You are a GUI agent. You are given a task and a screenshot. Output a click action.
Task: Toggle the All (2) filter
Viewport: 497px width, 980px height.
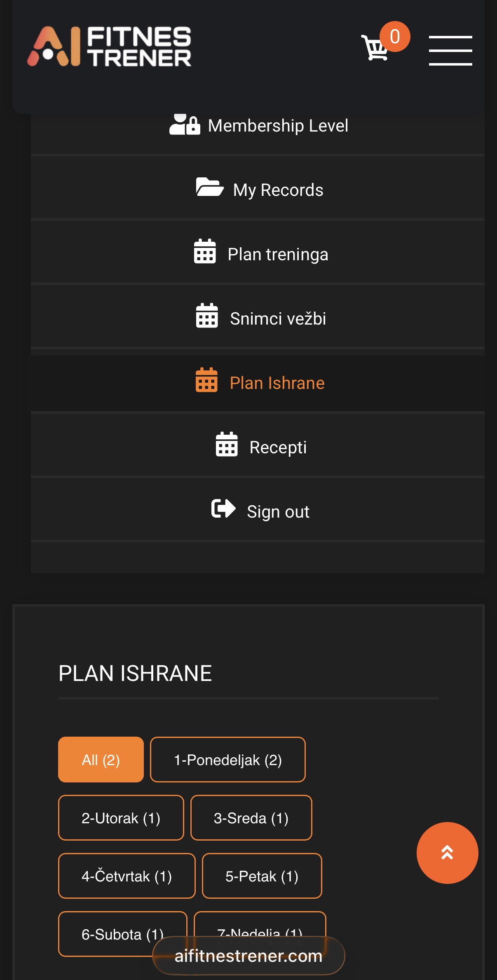coord(101,759)
